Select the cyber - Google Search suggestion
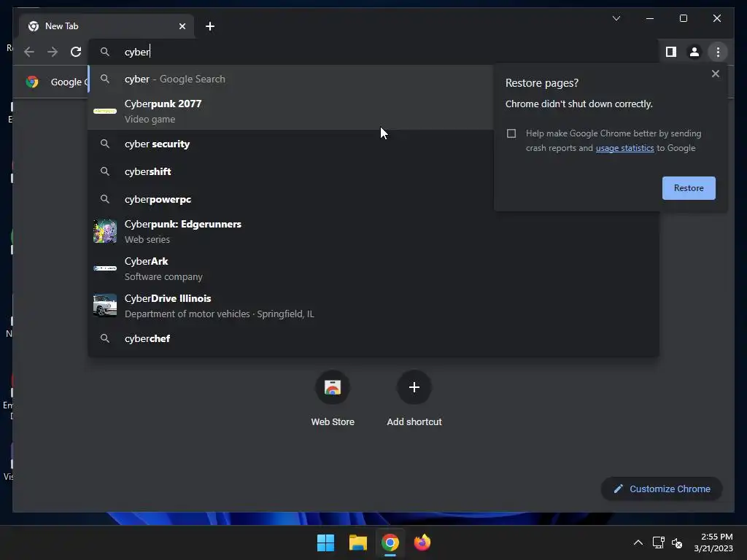747x560 pixels. pos(290,79)
